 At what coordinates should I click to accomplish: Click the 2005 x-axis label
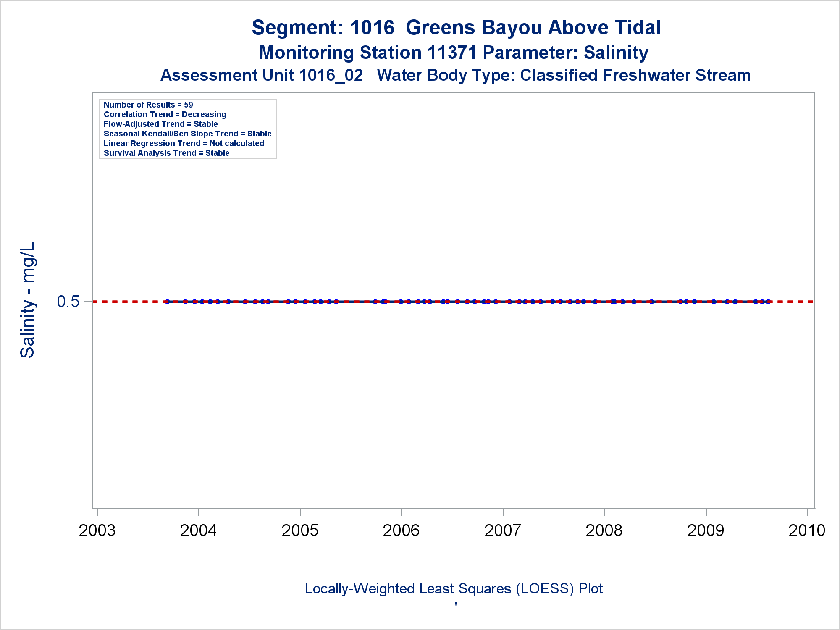pos(300,530)
